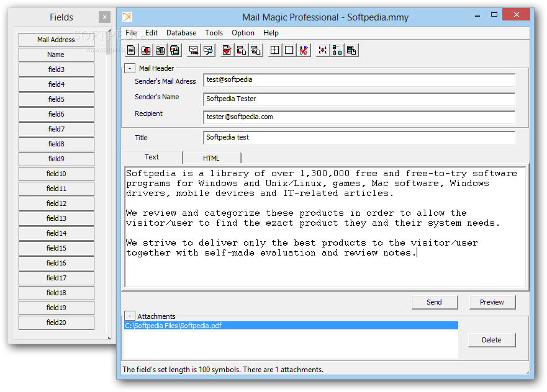Click the faint grid with plus icon
547x392 pixels.
289,50
